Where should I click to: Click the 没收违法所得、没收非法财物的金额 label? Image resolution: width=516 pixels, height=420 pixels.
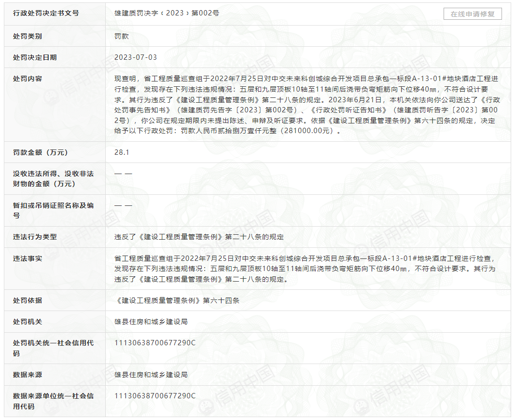[53, 179]
